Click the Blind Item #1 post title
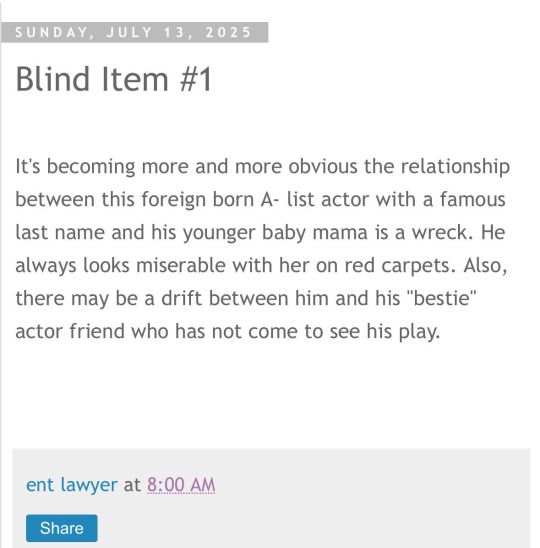The width and height of the screenshot is (540, 548). [x=114, y=79]
